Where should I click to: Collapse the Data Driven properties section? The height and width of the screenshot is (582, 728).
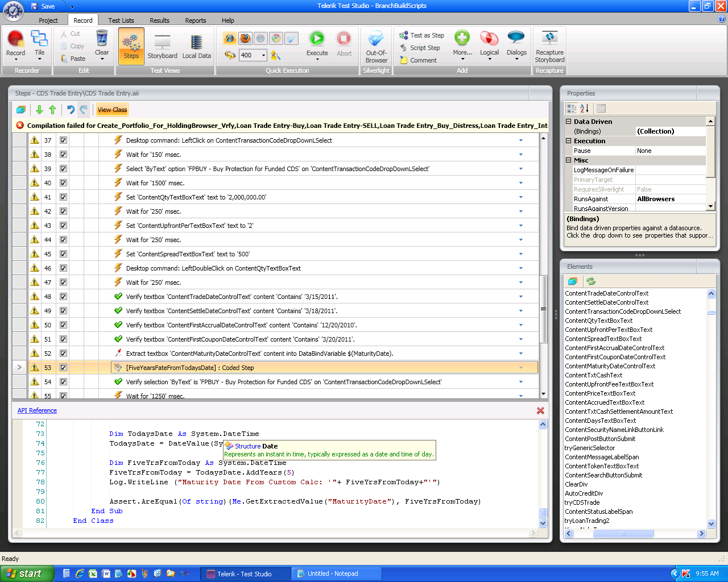(569, 122)
